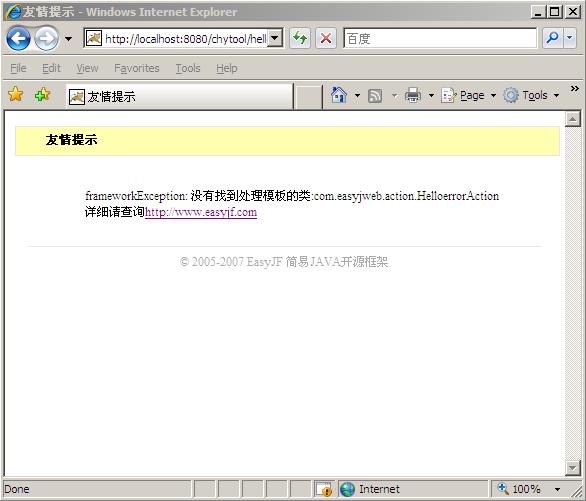Image resolution: width=586 pixels, height=501 pixels.
Task: Click the RSS feeds icon
Action: pos(375,96)
